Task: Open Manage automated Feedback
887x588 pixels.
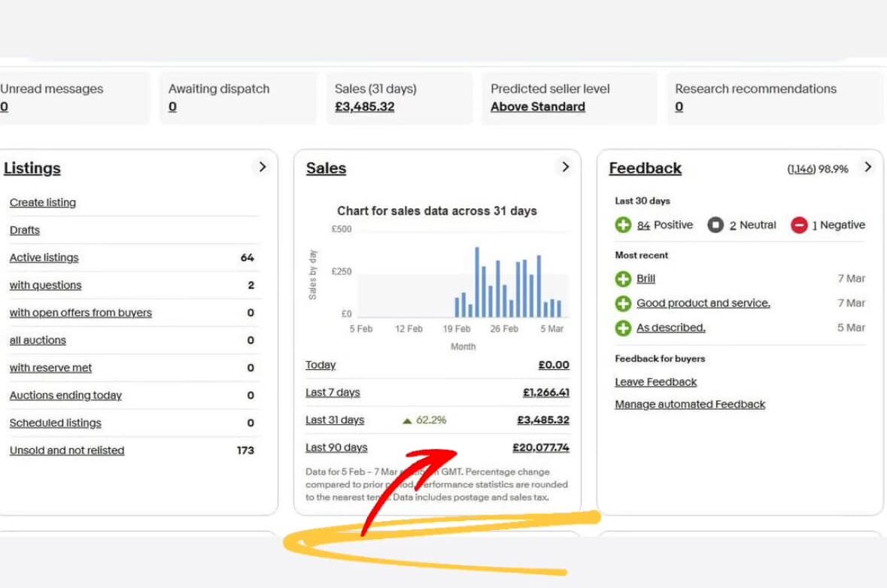Action: click(689, 404)
